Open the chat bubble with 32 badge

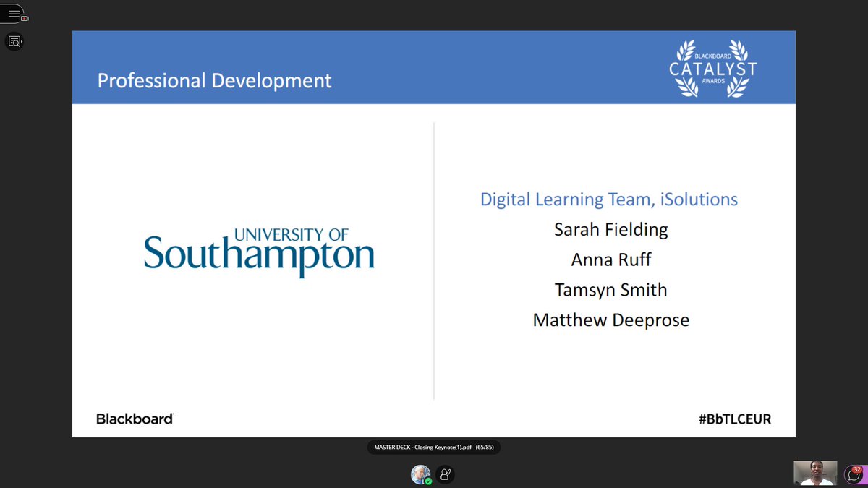point(854,474)
